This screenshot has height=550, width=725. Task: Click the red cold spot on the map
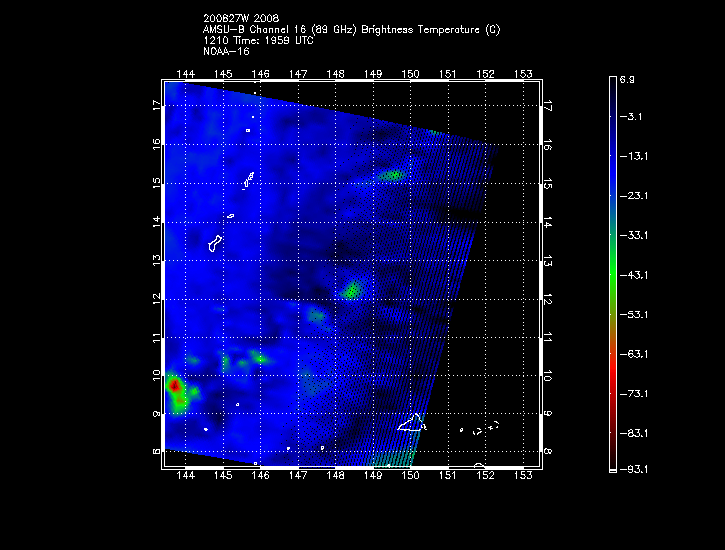pyautogui.click(x=174, y=384)
